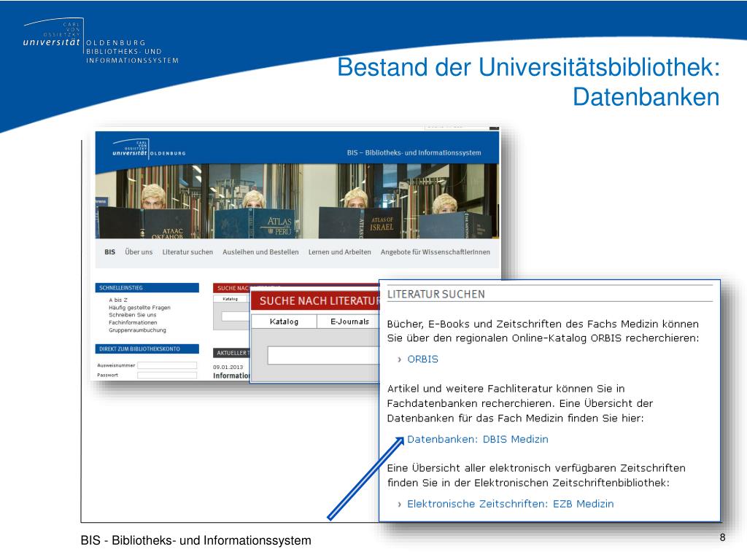Open Häufig gestellte Fragen link
747x560 pixels.
click(x=139, y=308)
